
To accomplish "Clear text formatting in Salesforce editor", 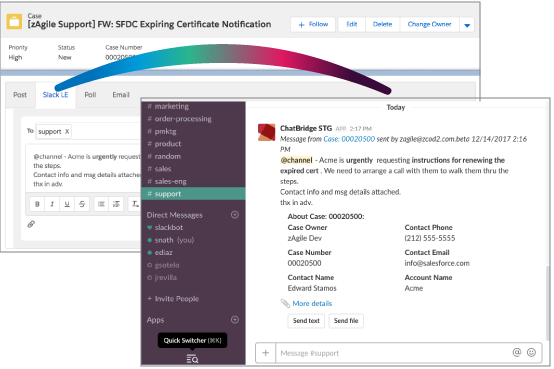I will [x=135, y=204].
